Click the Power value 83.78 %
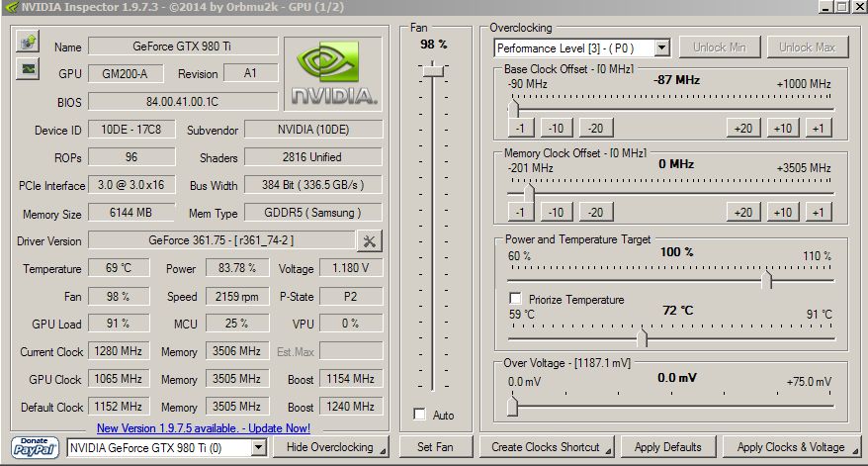 [x=237, y=268]
